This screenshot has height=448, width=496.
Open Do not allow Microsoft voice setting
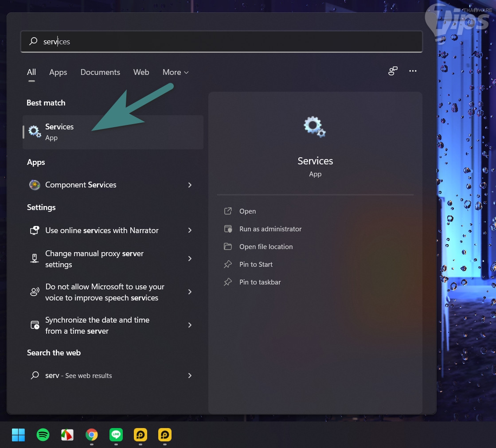click(105, 292)
